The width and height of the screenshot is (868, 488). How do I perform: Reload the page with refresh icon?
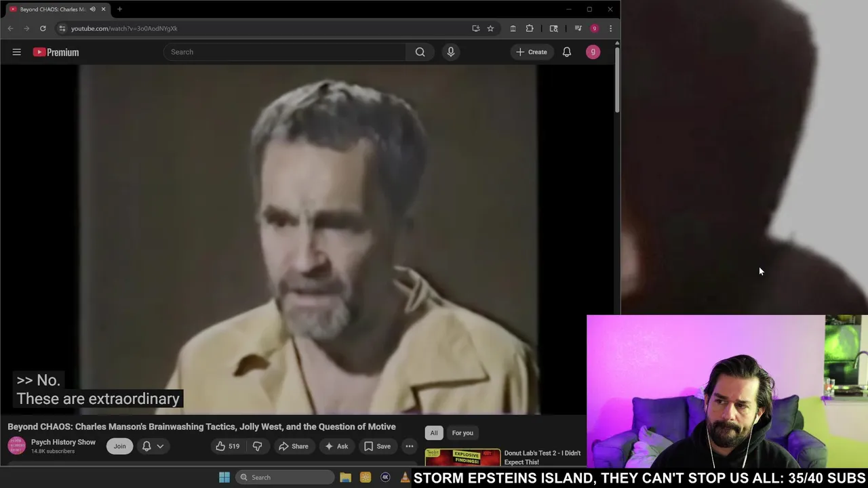point(43,28)
